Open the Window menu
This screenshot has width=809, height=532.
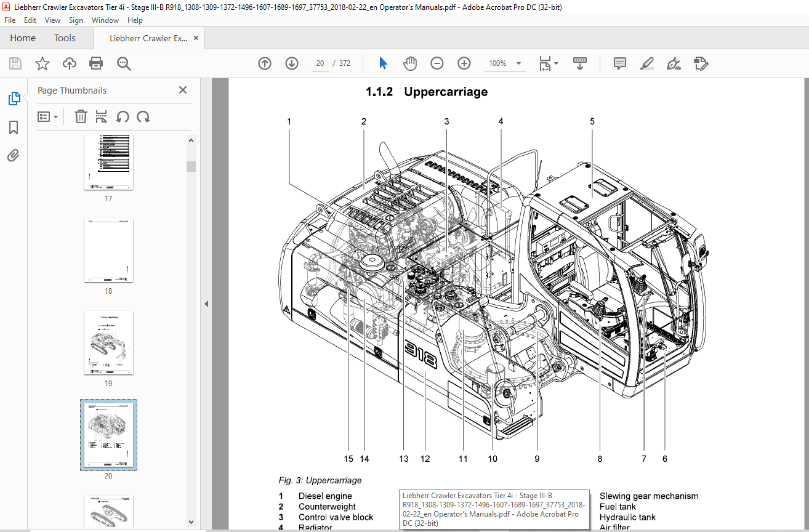(105, 20)
